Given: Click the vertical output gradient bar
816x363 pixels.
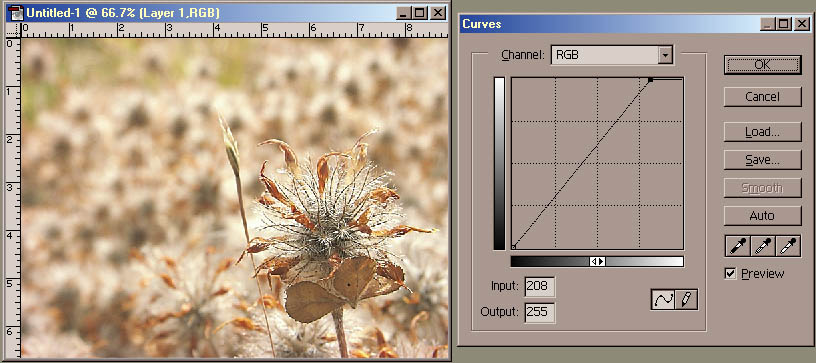Looking at the screenshot, I should (x=500, y=163).
